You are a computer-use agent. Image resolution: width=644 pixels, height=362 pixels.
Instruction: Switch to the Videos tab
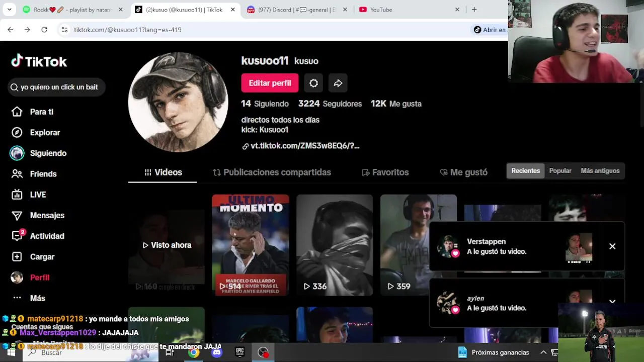click(163, 172)
